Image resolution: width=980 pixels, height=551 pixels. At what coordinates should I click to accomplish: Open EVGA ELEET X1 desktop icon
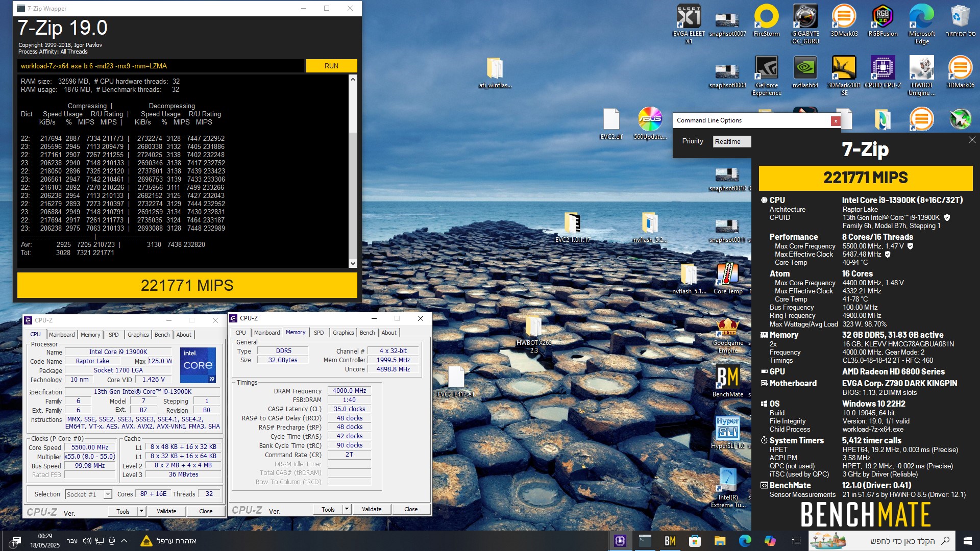tap(689, 24)
